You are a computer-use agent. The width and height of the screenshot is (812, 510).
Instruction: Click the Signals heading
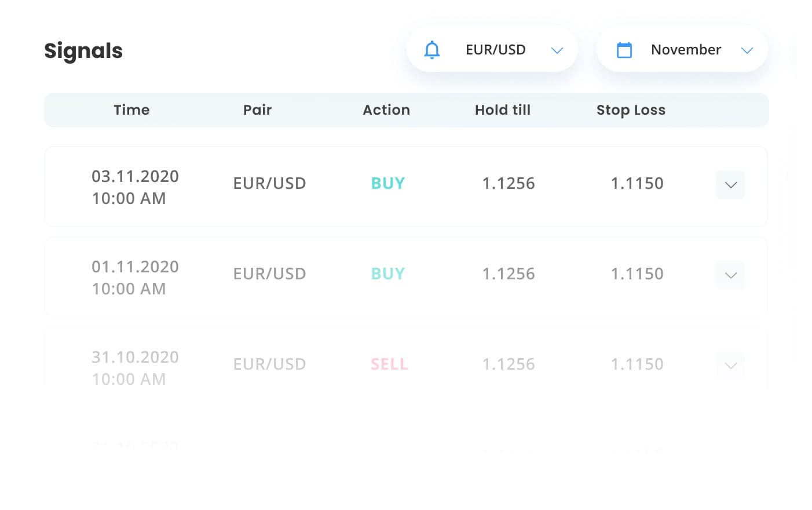(x=83, y=51)
